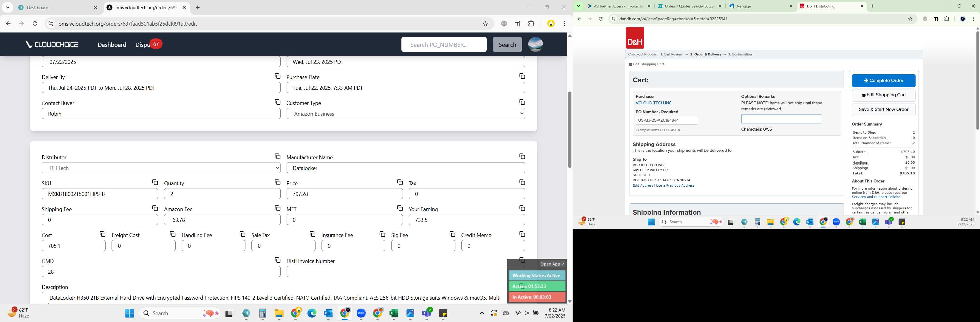Copy the MFT field value
The width and height of the screenshot is (980, 322).
399,208
